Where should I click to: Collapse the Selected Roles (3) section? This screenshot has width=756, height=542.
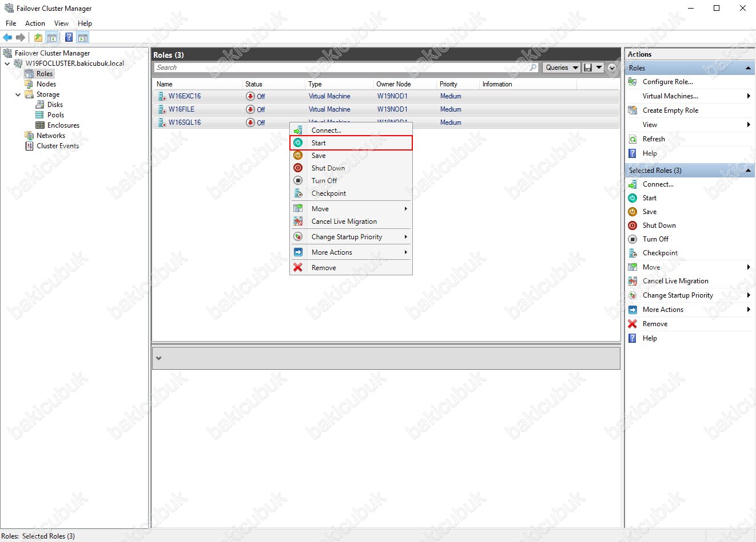coord(748,171)
